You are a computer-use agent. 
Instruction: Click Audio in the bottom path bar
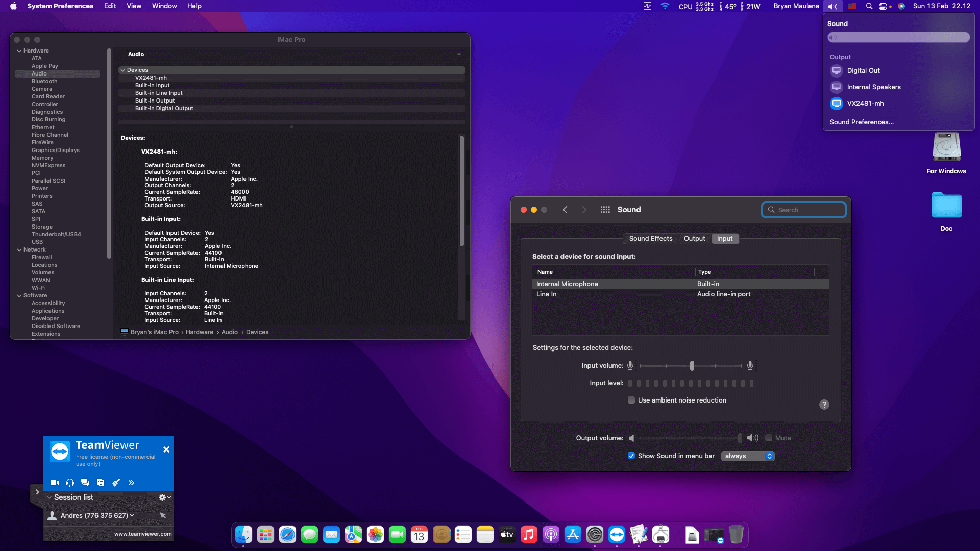tap(230, 332)
